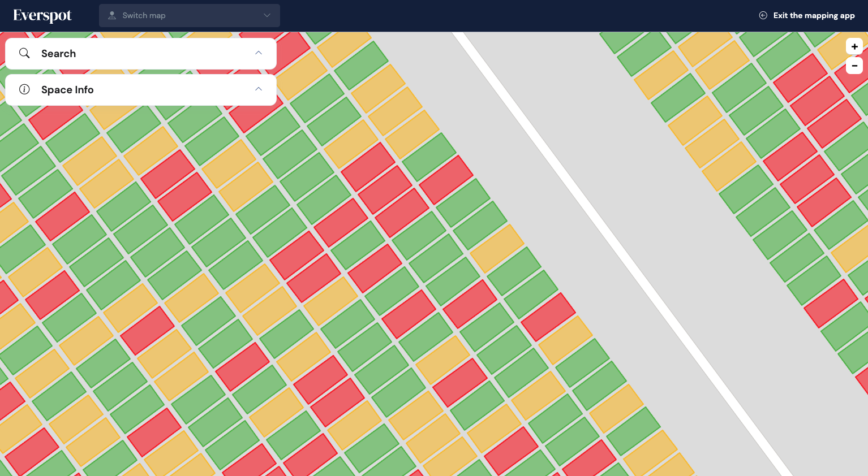The width and height of the screenshot is (868, 476).
Task: Zoom in with the plus button
Action: pos(854,46)
